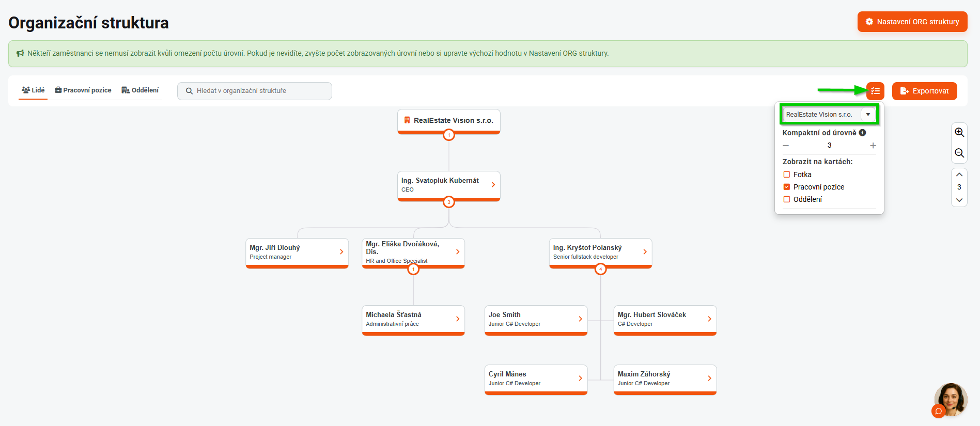980x426 pixels.
Task: Toggle the display options list icon
Action: tap(875, 91)
